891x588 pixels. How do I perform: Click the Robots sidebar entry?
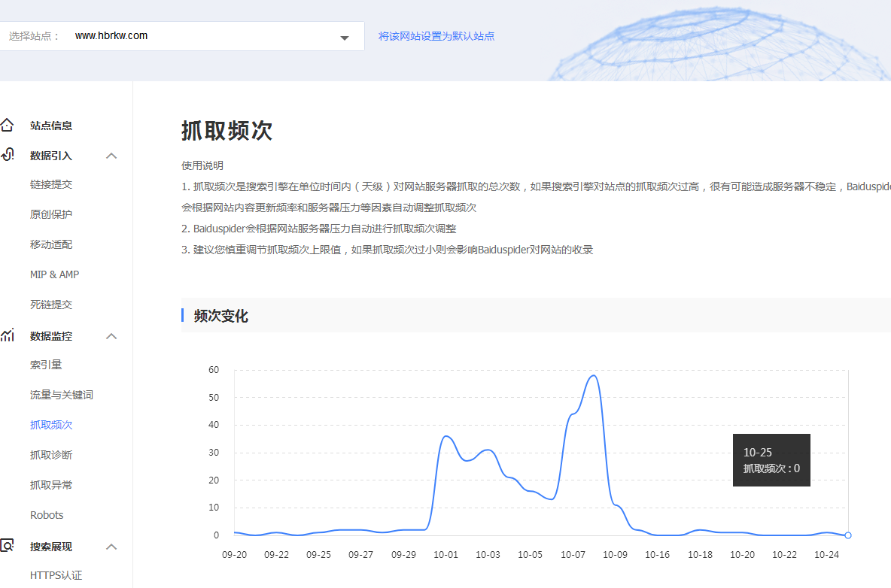point(47,515)
